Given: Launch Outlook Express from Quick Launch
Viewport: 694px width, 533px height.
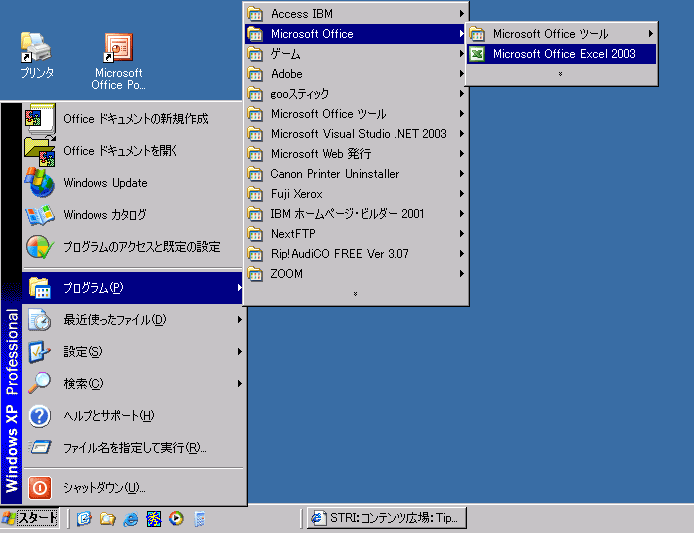Looking at the screenshot, I should pos(84,518).
